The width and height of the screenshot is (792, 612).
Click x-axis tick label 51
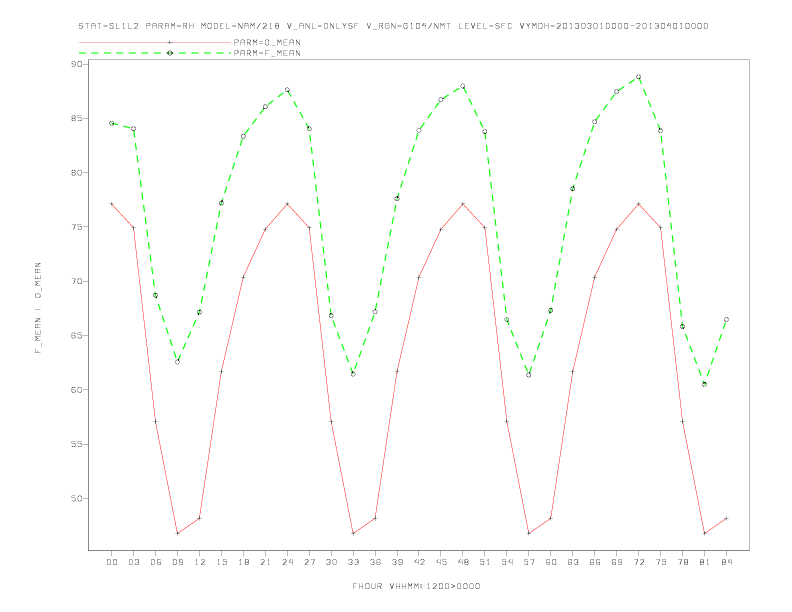[x=485, y=562]
